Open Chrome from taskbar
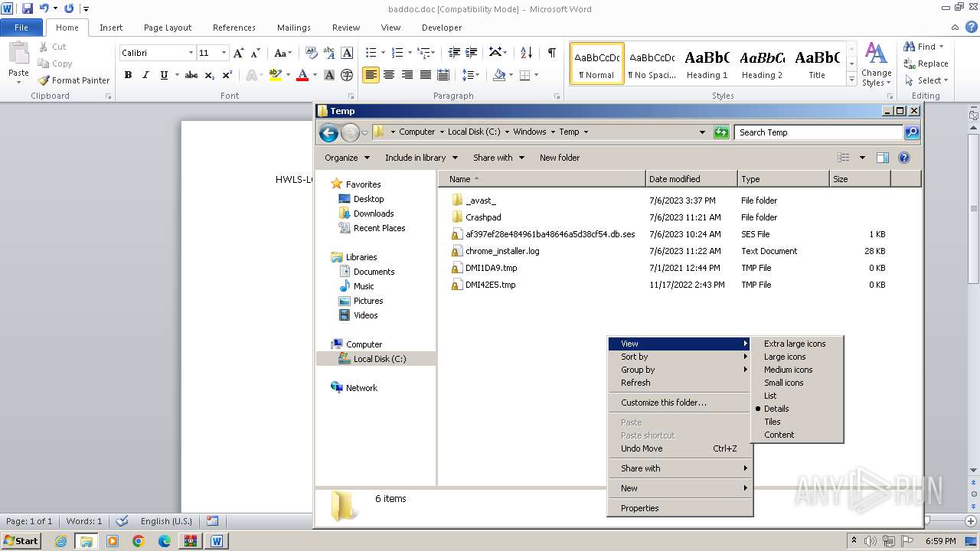This screenshot has height=551, width=980. click(139, 541)
